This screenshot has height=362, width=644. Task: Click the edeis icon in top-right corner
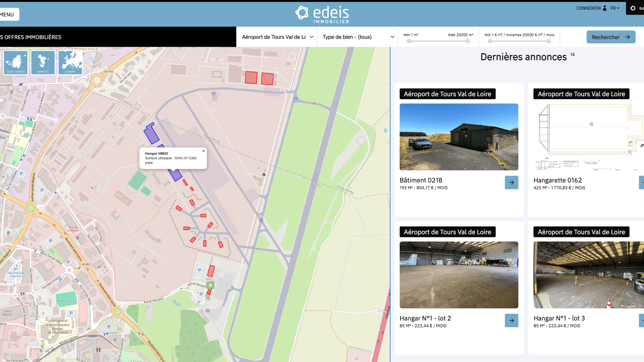633,8
